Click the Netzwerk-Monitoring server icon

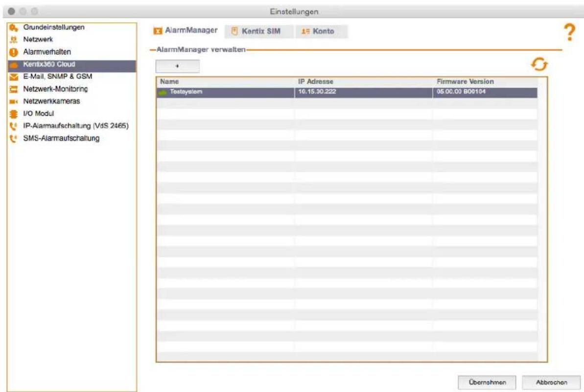[13, 89]
